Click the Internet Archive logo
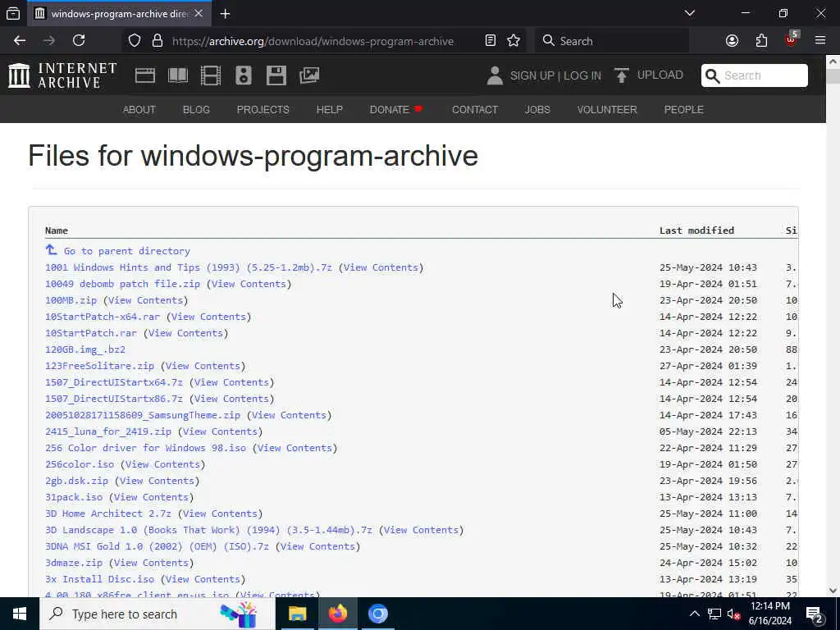Screen dimensions: 840x630 [x=62, y=75]
